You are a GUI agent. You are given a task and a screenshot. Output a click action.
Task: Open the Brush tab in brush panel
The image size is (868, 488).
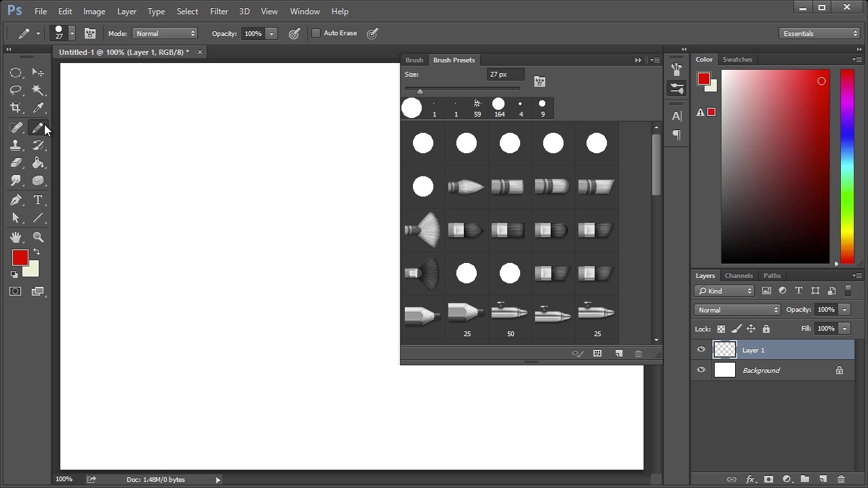pos(414,60)
